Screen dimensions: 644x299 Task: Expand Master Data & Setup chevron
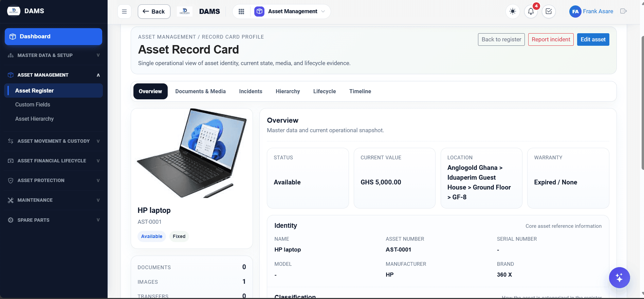tap(98, 55)
